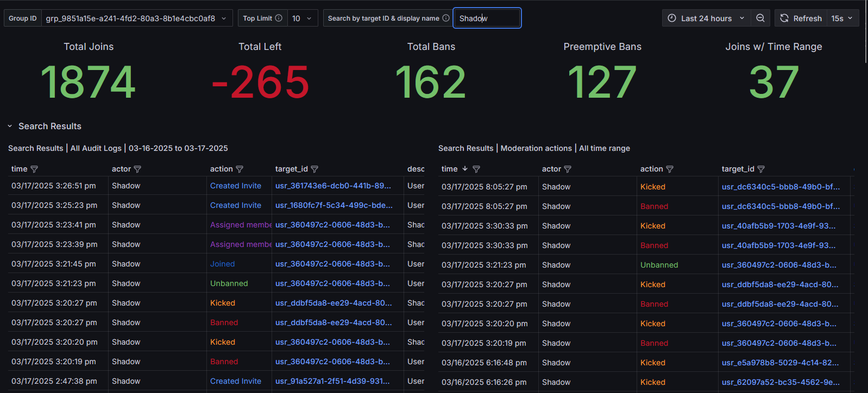Filter the actor column in Moderation actions
This screenshot has height=393, width=868.
coord(568,169)
